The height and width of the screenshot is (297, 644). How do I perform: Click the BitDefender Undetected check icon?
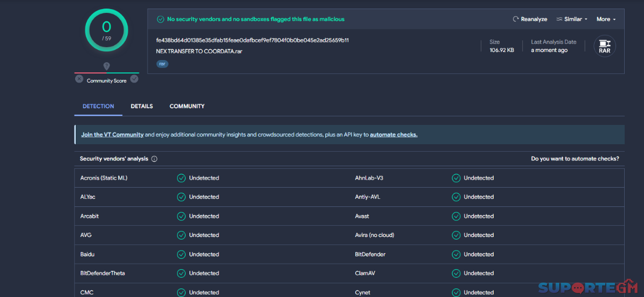pyautogui.click(x=456, y=254)
